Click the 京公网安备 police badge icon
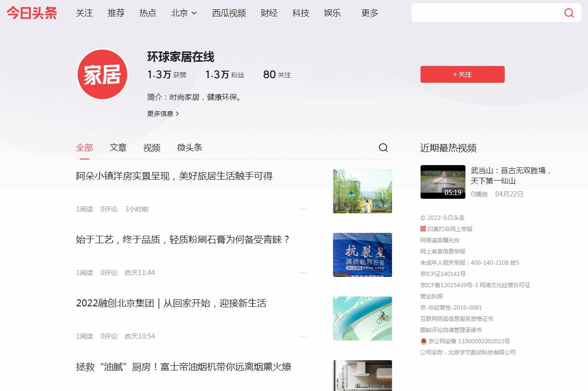Screen dimensions: 588x391 [x=423, y=341]
